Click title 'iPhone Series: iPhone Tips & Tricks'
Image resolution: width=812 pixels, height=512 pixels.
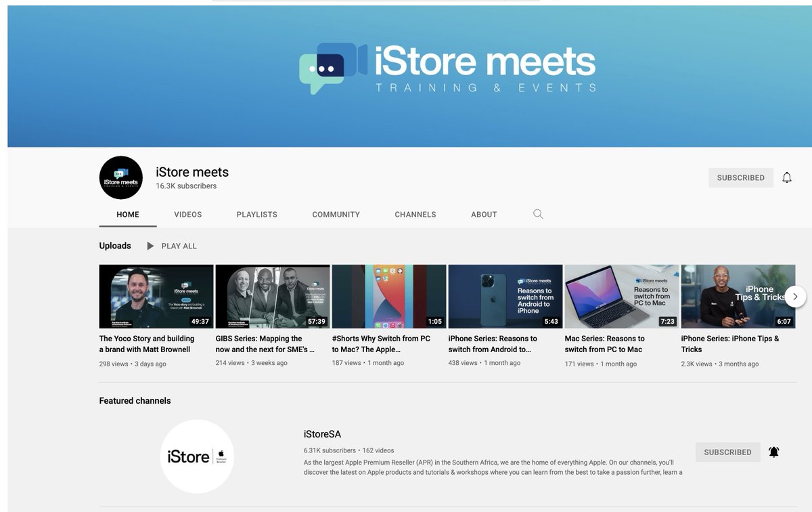730,344
